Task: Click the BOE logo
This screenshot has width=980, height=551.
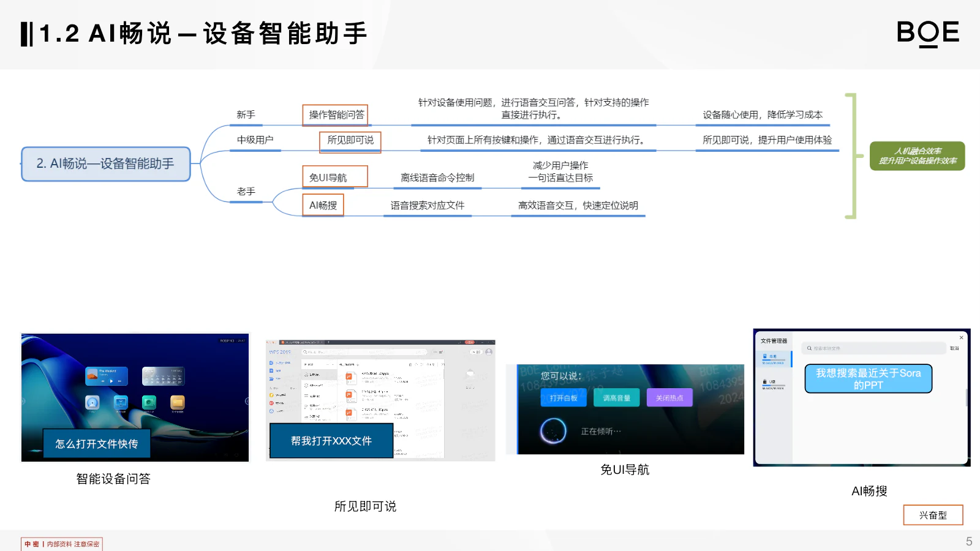Action: 927,33
